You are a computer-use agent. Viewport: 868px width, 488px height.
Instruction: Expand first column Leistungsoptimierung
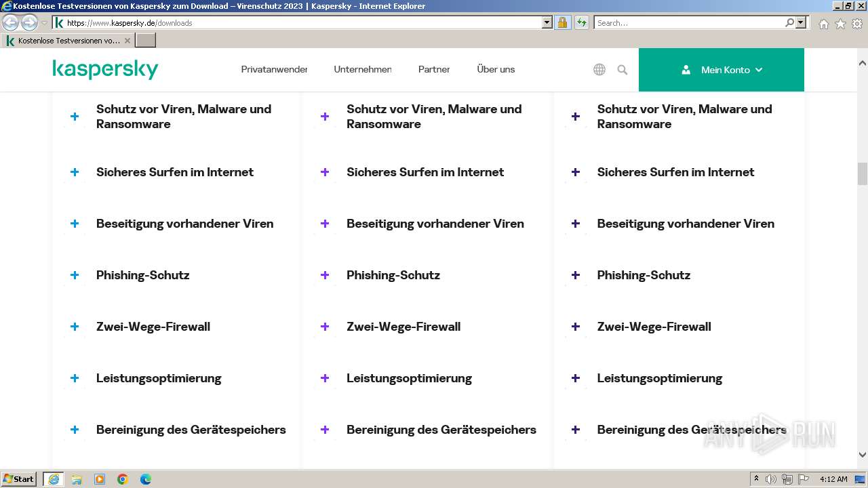[75, 378]
